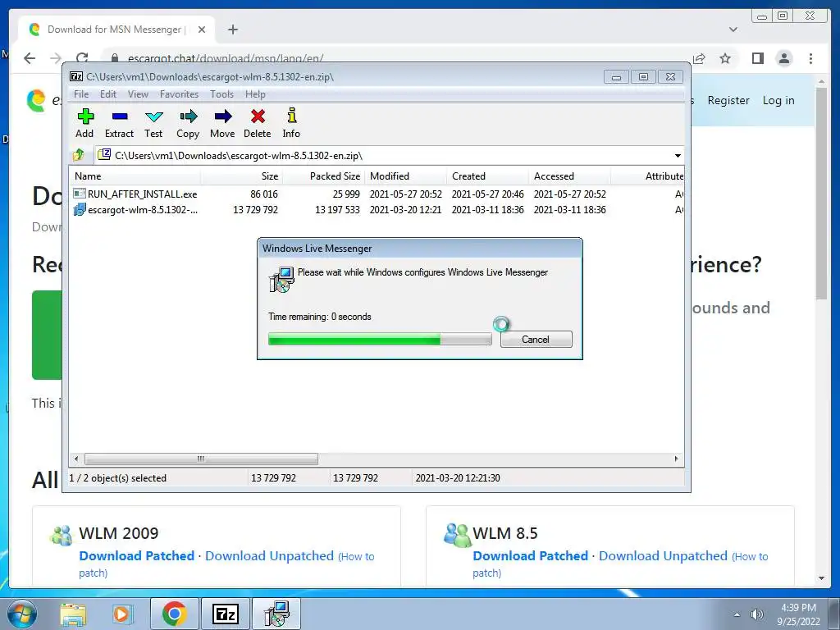Open the Edit menu in 7-Zip
This screenshot has width=840, height=630.
point(108,94)
